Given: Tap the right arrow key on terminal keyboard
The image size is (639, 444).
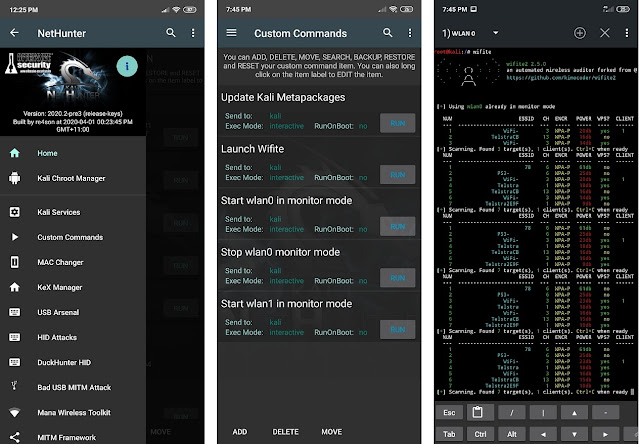Looking at the screenshot, I should (606, 435).
